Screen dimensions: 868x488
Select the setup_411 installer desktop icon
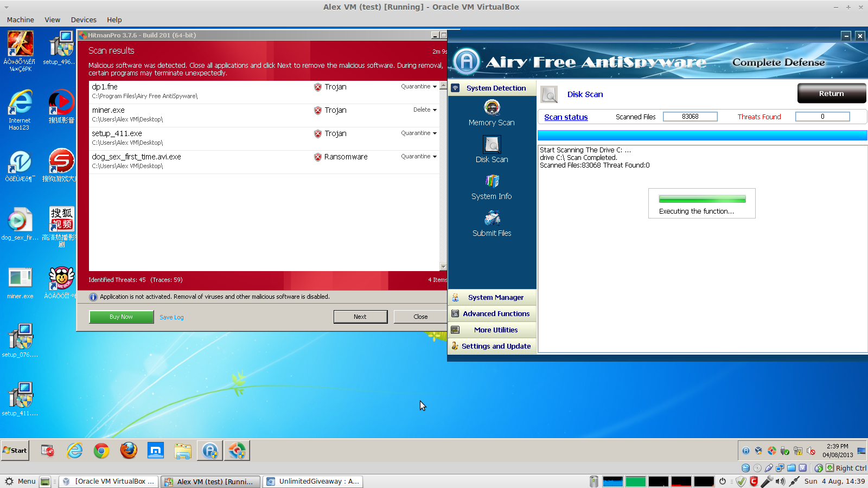coord(20,400)
